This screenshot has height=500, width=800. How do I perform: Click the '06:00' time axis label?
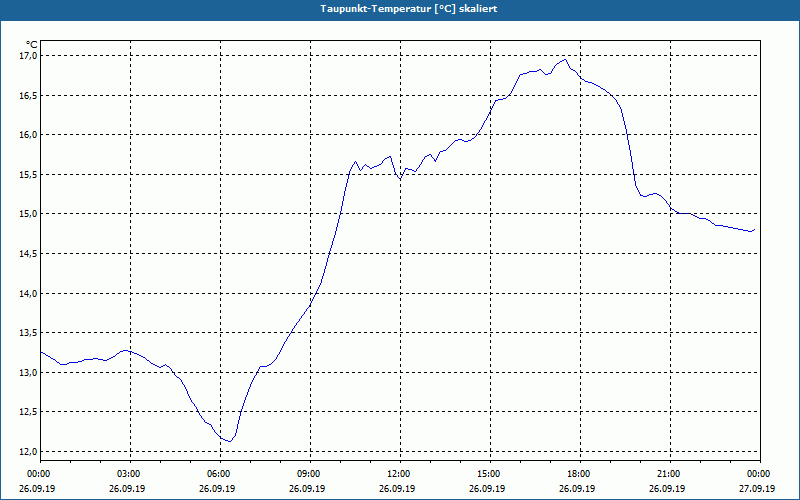(x=219, y=474)
